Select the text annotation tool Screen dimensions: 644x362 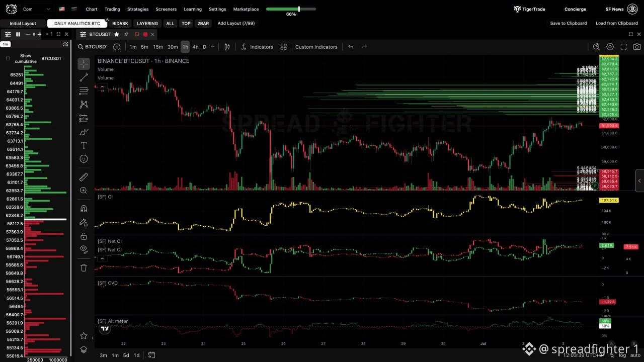click(x=84, y=145)
